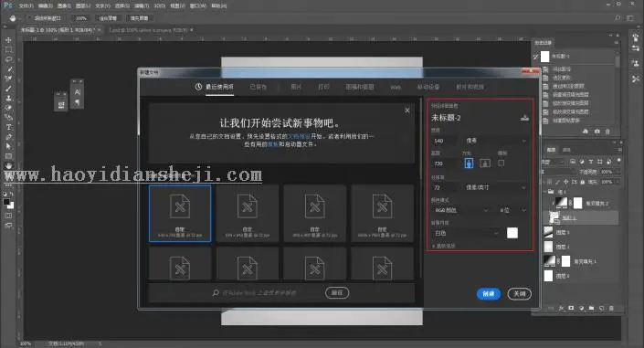The width and height of the screenshot is (644, 348).
Task: Select the Clone Stamp tool
Action: (8, 99)
